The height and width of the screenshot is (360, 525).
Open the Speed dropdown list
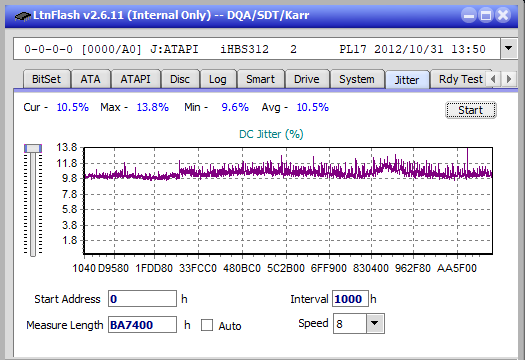click(x=375, y=323)
